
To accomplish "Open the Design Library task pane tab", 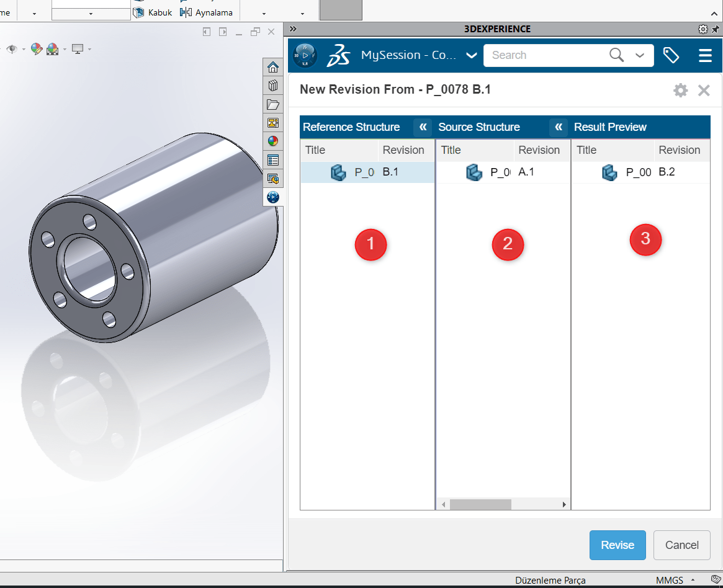I will click(x=273, y=86).
